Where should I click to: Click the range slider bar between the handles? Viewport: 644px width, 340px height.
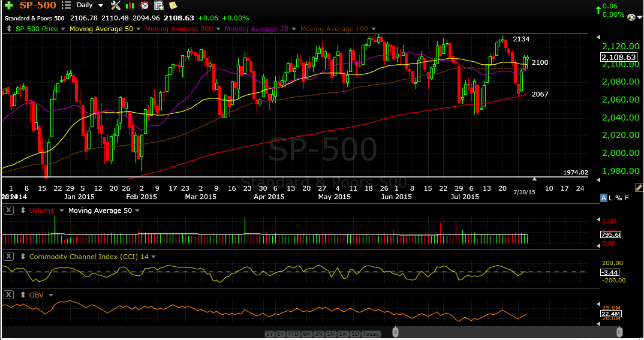coord(507,332)
